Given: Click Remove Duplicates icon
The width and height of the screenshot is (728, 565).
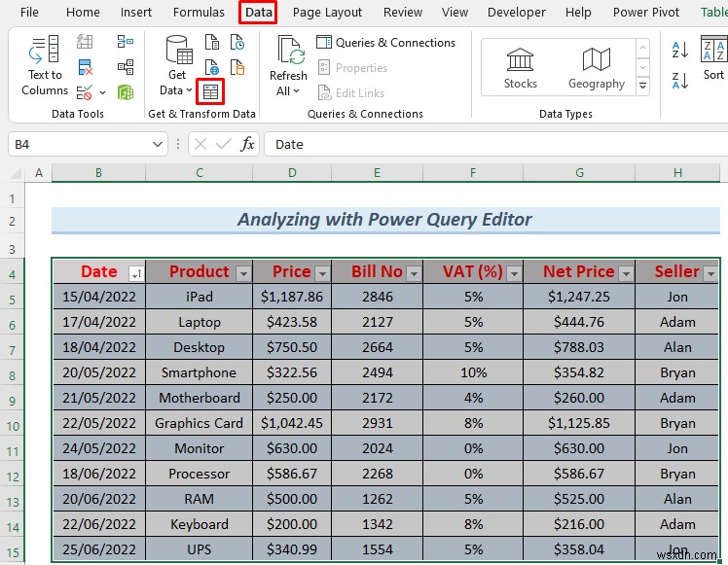Looking at the screenshot, I should [x=86, y=67].
